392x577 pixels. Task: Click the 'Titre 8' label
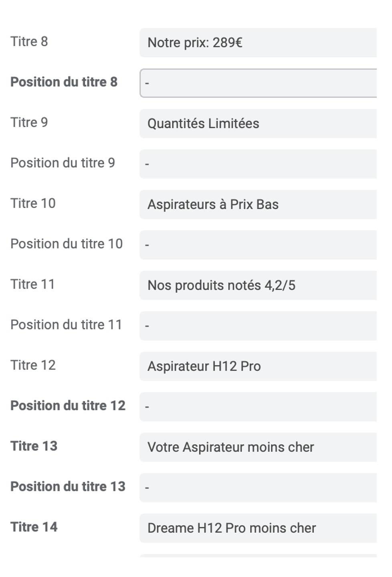click(x=29, y=41)
